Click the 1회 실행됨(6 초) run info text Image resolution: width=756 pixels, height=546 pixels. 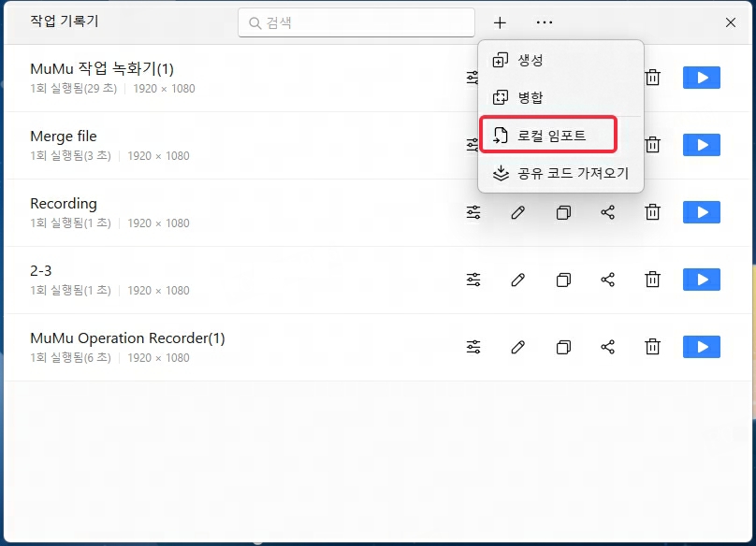[x=70, y=358]
